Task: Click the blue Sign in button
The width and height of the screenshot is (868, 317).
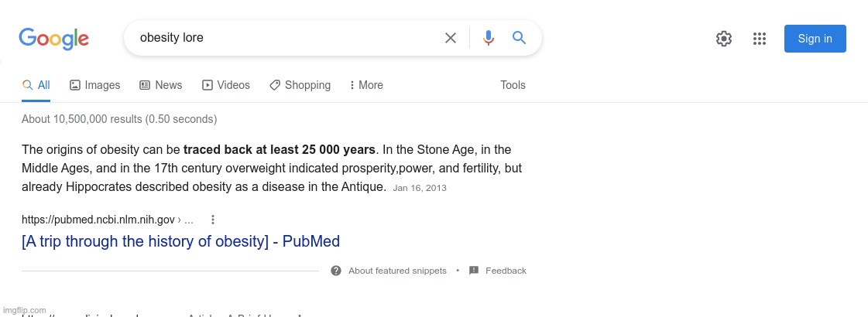Action: (815, 39)
